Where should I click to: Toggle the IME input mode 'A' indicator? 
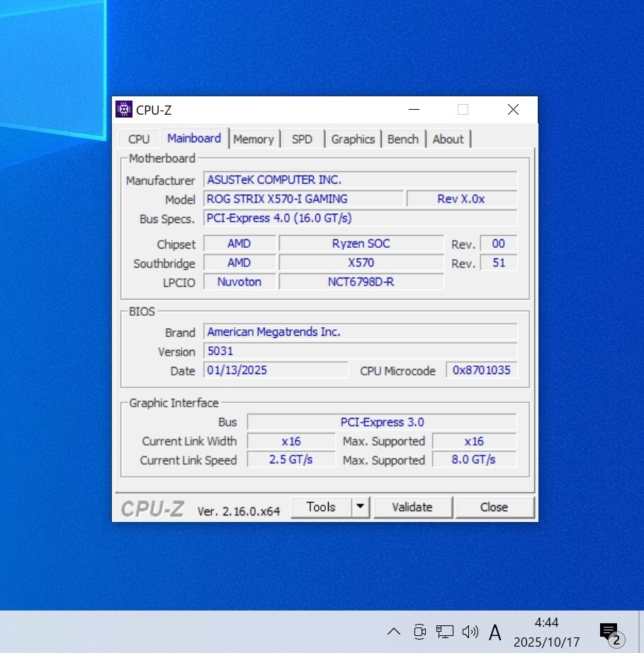(x=495, y=632)
